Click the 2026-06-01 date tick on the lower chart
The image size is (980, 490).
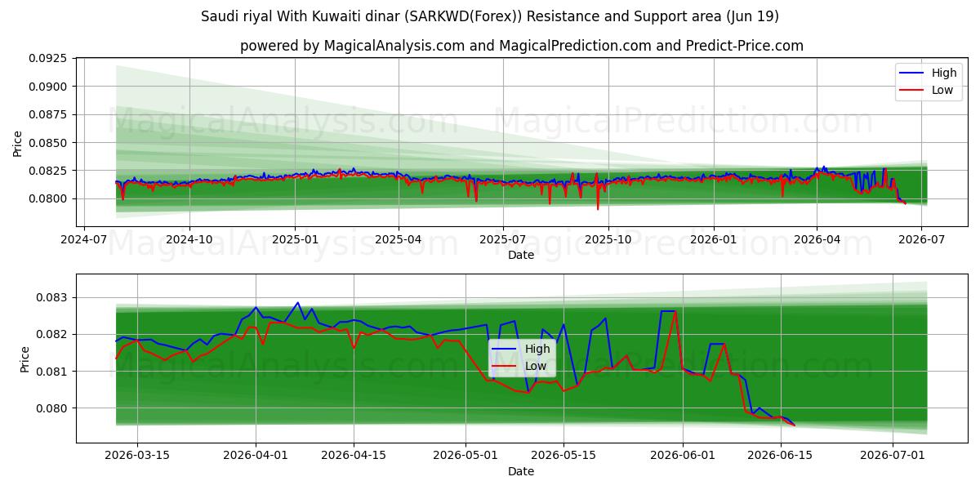(683, 456)
